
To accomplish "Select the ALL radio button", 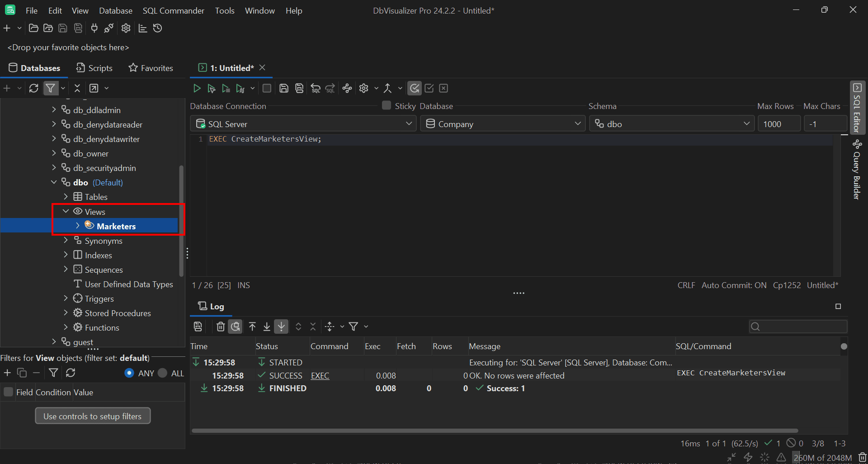I will pos(162,373).
